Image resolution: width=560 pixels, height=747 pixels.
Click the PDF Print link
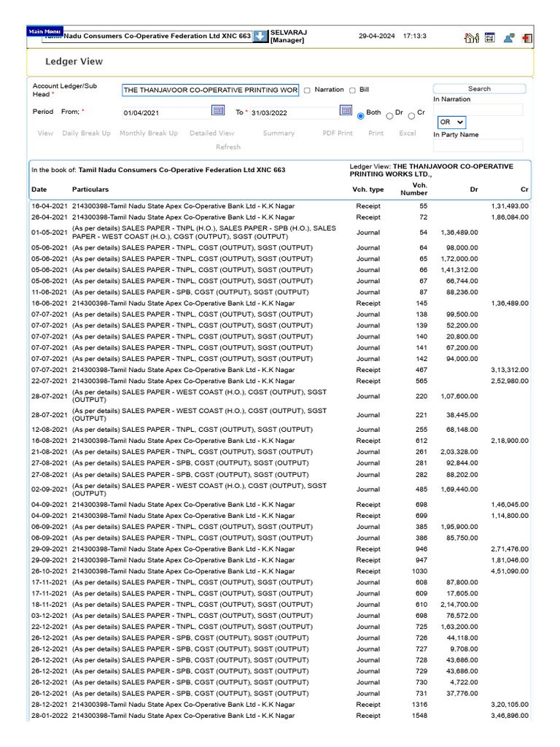338,133
